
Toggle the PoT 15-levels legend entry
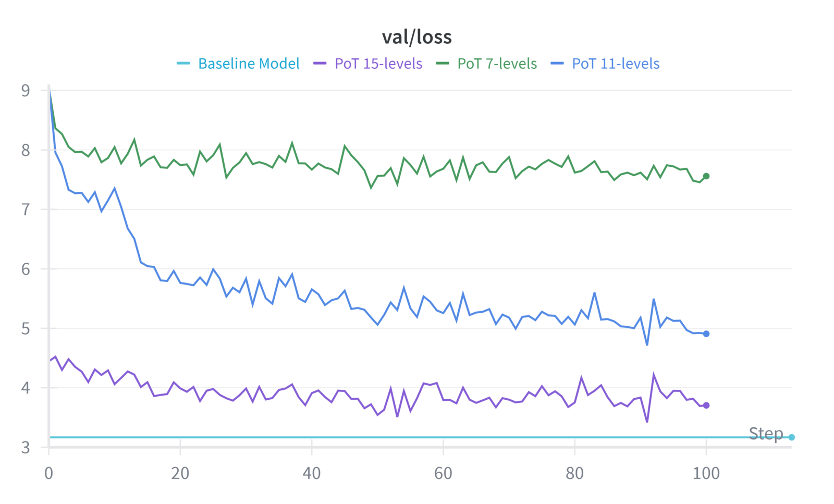point(368,64)
